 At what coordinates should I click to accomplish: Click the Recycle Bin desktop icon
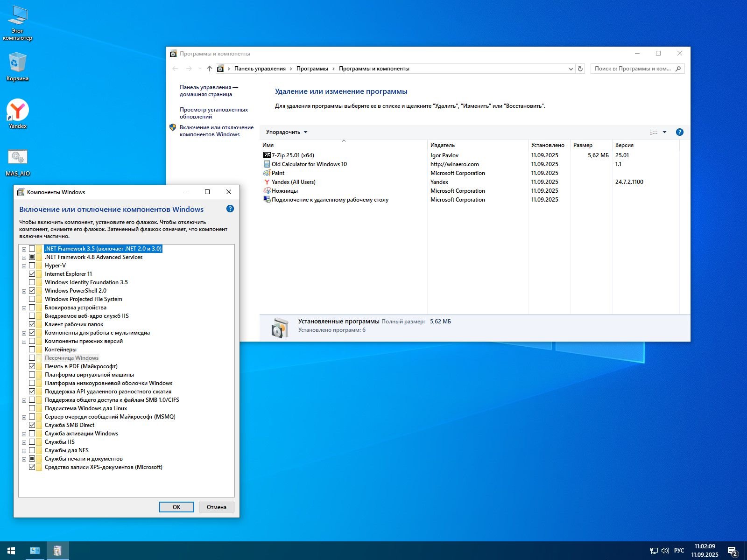(x=18, y=63)
